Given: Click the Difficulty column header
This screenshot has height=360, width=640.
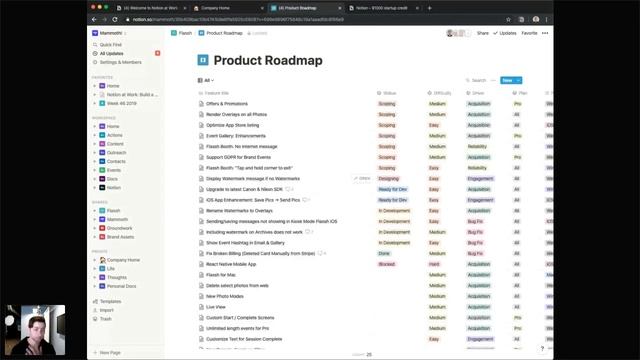Looking at the screenshot, I should click(439, 93).
